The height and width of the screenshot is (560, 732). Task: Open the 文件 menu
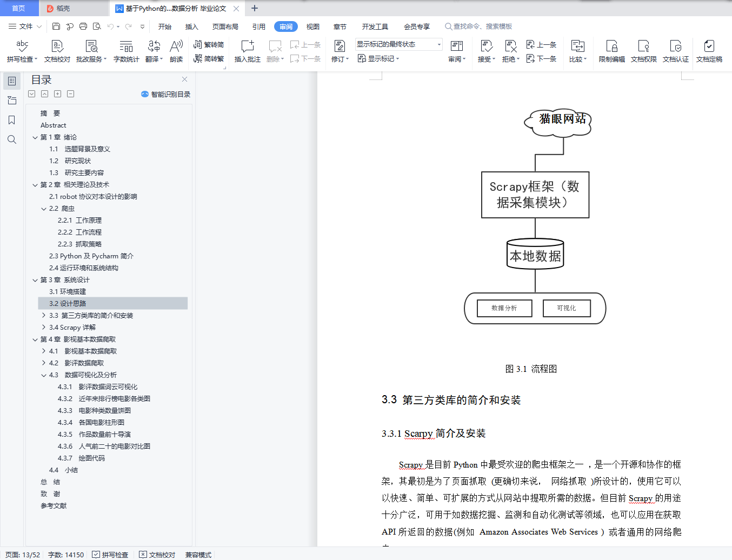click(x=25, y=26)
